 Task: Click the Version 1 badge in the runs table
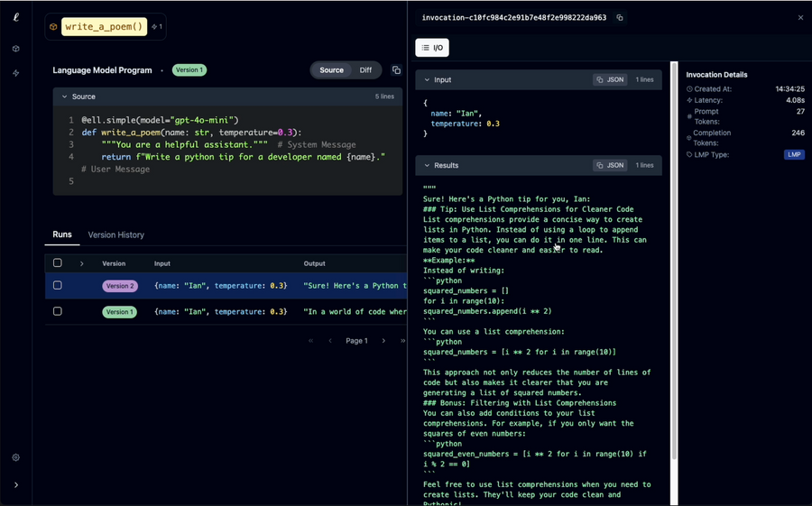(120, 312)
